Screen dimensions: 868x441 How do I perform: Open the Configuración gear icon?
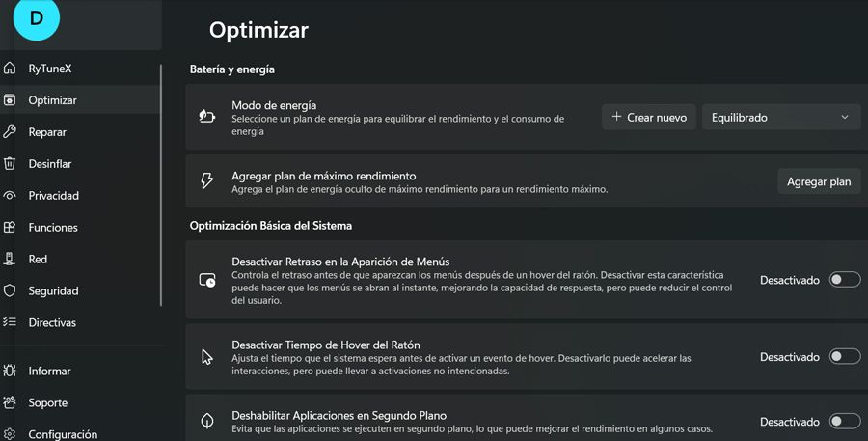10,434
